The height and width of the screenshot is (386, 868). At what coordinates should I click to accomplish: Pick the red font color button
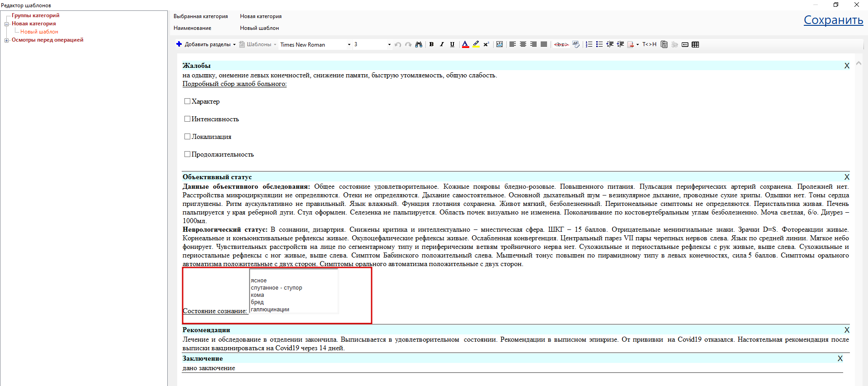point(465,44)
